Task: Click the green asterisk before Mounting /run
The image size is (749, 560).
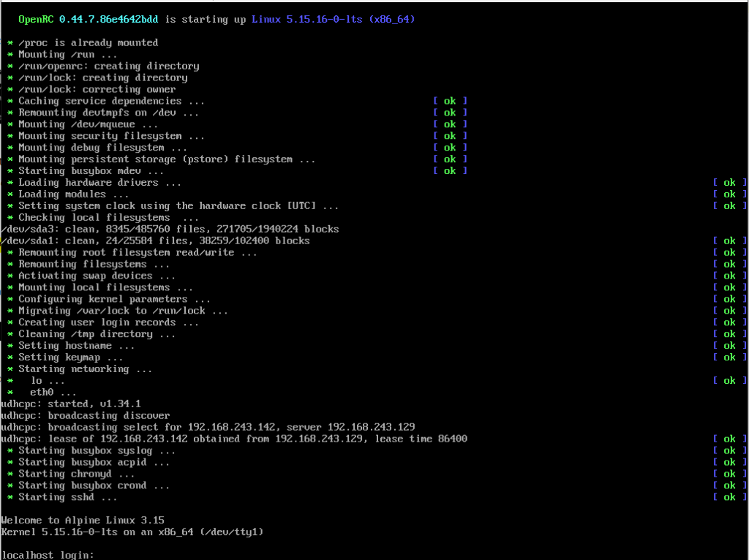Action: click(10, 55)
